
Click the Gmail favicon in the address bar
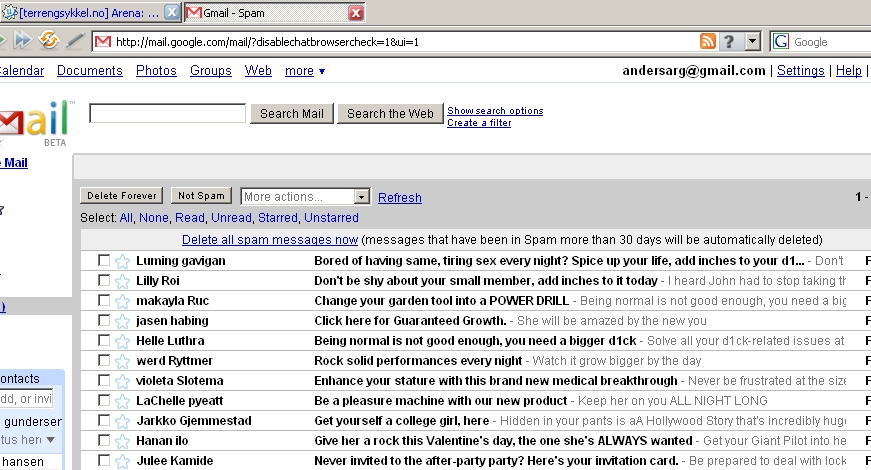pyautogui.click(x=103, y=42)
